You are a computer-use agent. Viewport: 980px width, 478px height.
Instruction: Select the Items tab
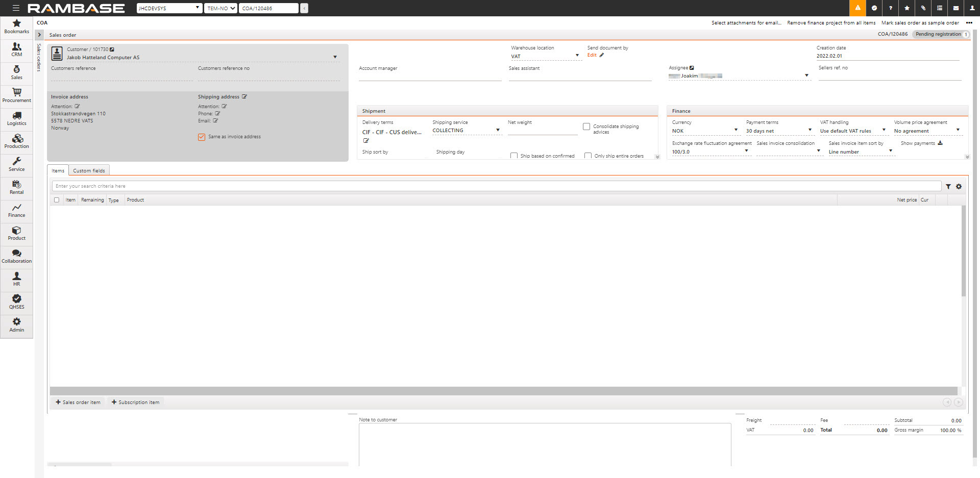click(58, 171)
